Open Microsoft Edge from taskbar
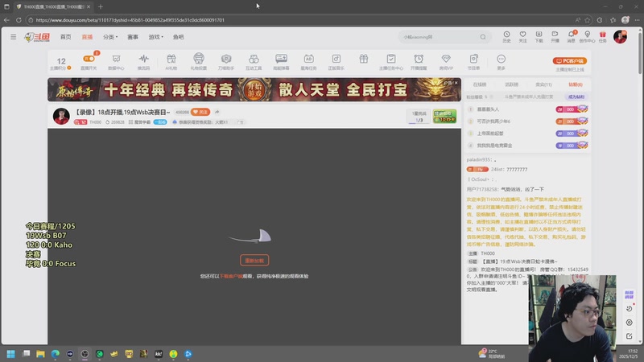644x362 pixels. [55, 354]
